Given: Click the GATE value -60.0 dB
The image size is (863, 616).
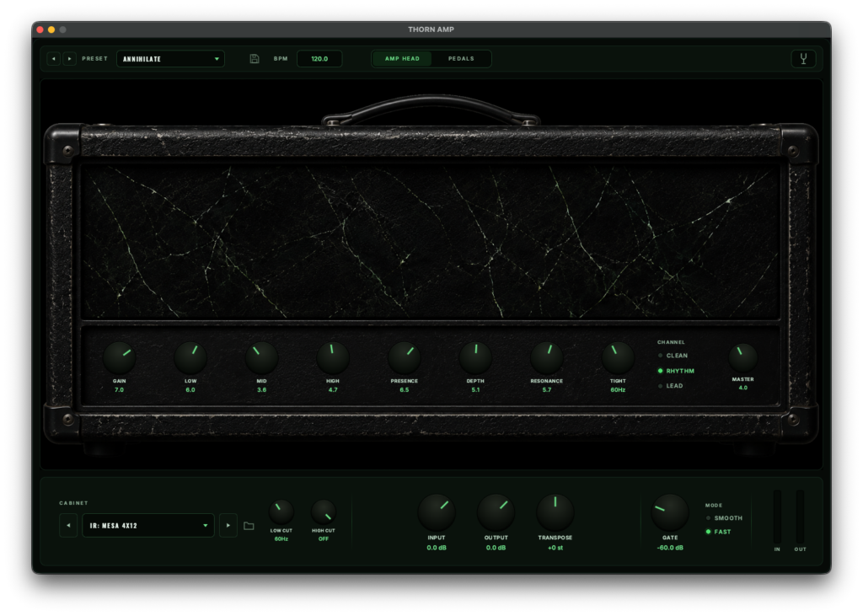Looking at the screenshot, I should click(x=670, y=548).
